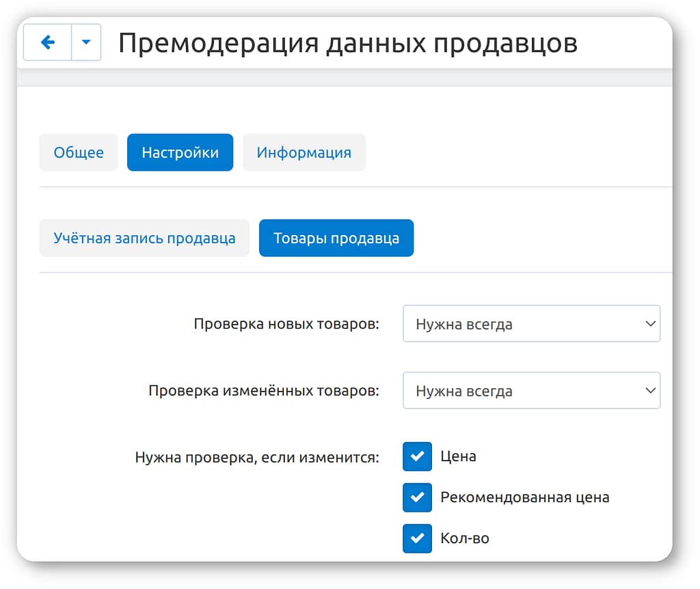The height and width of the screenshot is (589, 700).
Task: Click the Проверка новых товаров field label
Action: (x=286, y=324)
